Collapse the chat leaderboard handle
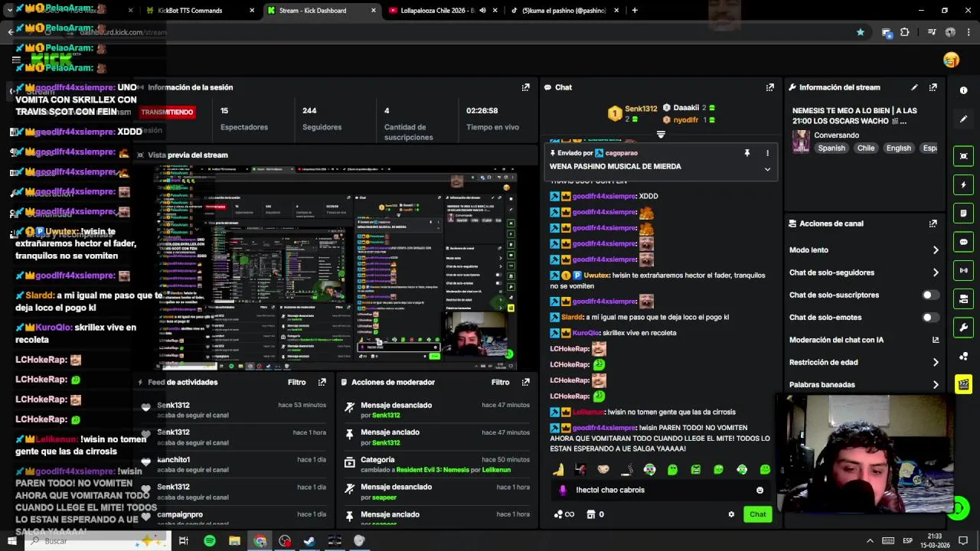Image resolution: width=980 pixels, height=551 pixels. [x=661, y=135]
